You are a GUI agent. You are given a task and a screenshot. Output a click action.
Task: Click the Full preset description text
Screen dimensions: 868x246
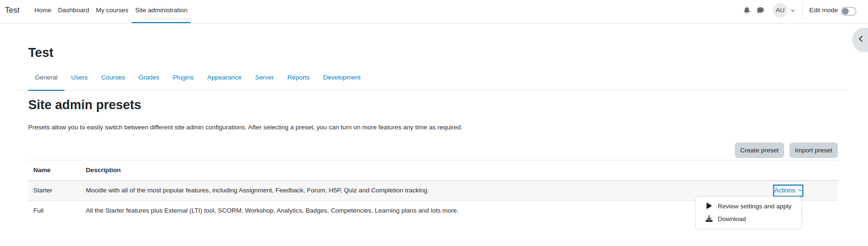(x=272, y=211)
